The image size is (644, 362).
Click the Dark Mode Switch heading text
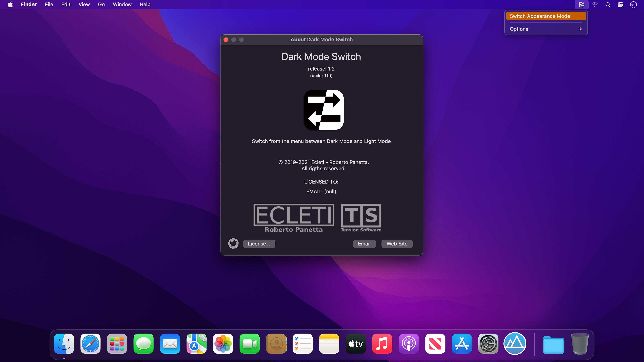[x=321, y=57]
